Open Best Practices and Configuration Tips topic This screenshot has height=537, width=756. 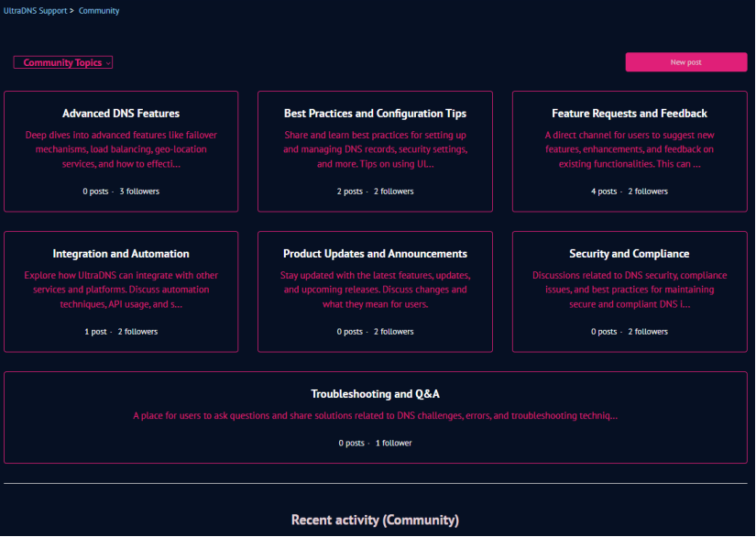coord(375,114)
